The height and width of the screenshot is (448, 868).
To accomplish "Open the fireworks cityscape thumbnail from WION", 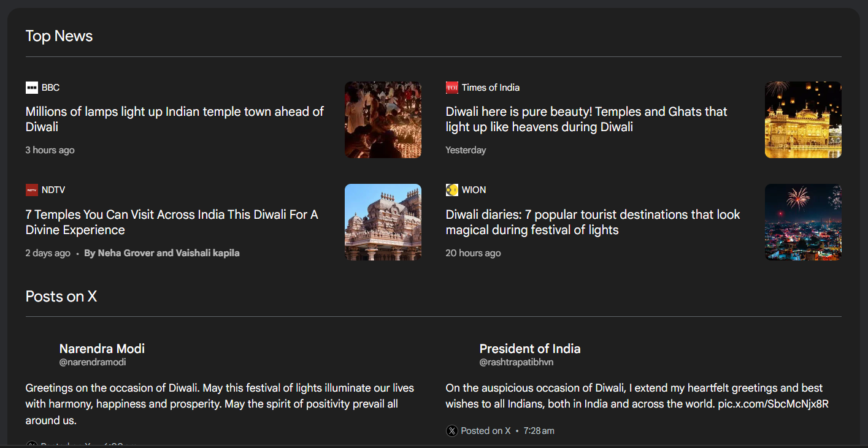I will pos(802,222).
